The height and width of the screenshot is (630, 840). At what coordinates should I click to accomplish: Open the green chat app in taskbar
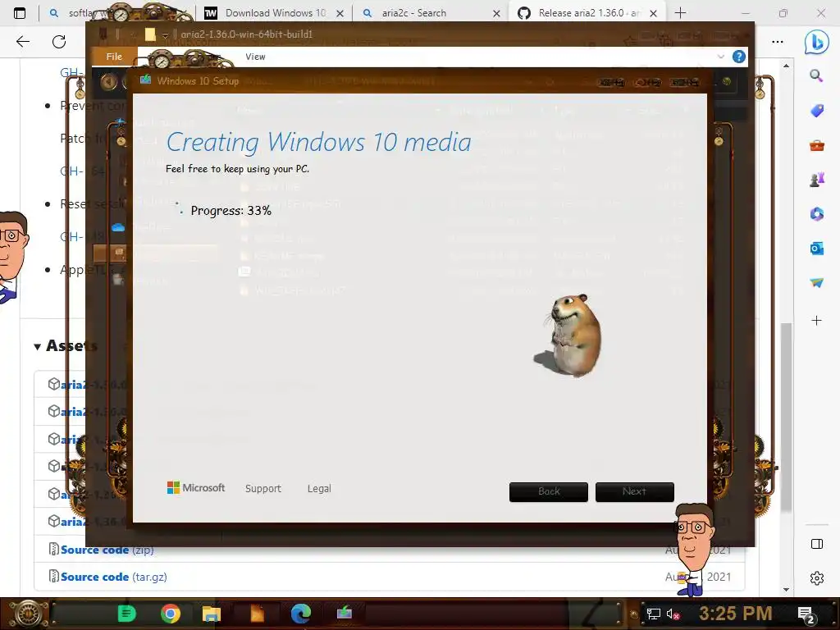click(x=127, y=614)
